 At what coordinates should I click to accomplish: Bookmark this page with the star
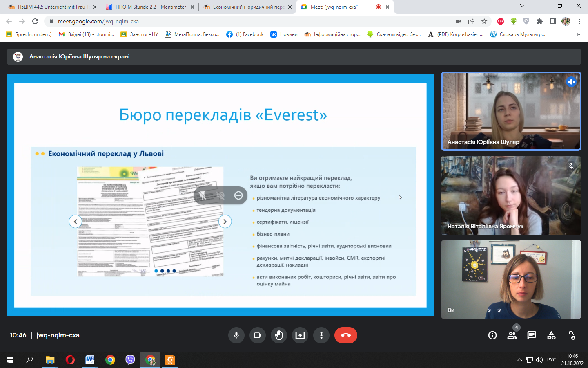point(484,21)
